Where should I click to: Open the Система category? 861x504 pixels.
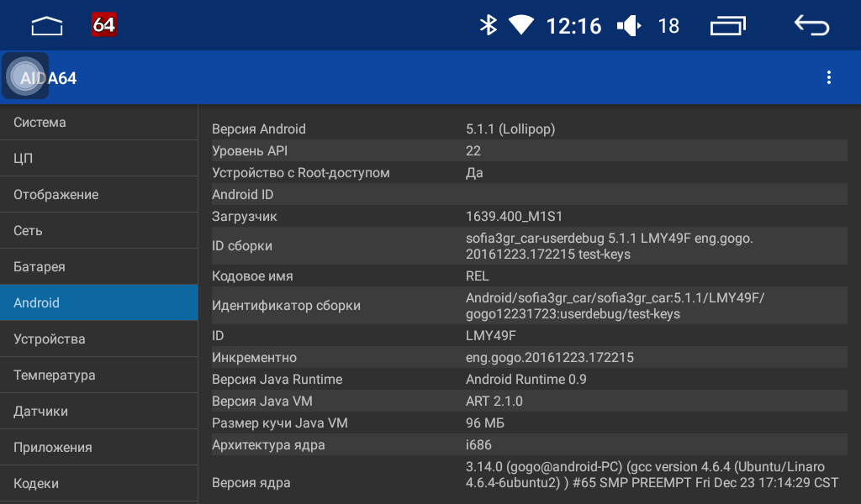98,123
